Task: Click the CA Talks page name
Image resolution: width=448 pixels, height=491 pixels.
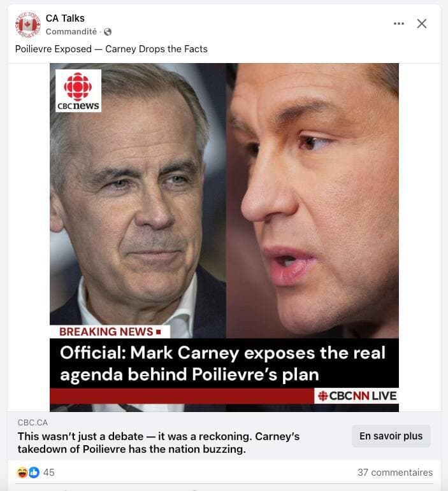Action: coord(65,18)
